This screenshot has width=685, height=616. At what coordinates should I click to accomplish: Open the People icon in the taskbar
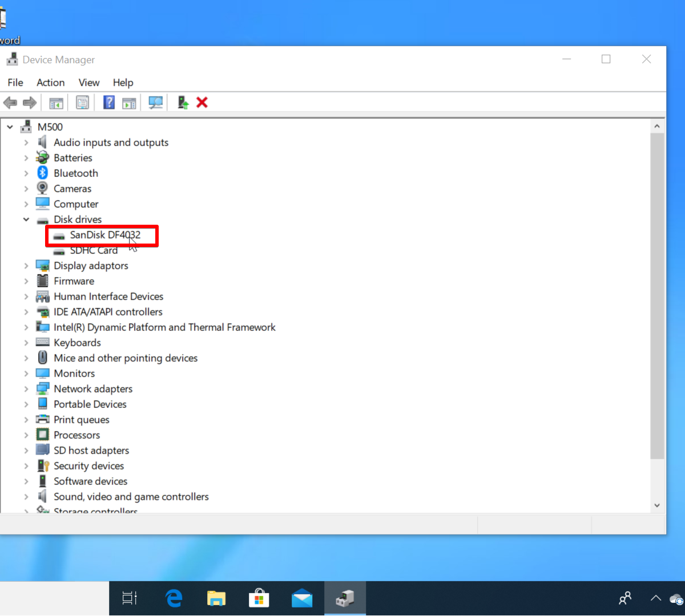tap(625, 598)
